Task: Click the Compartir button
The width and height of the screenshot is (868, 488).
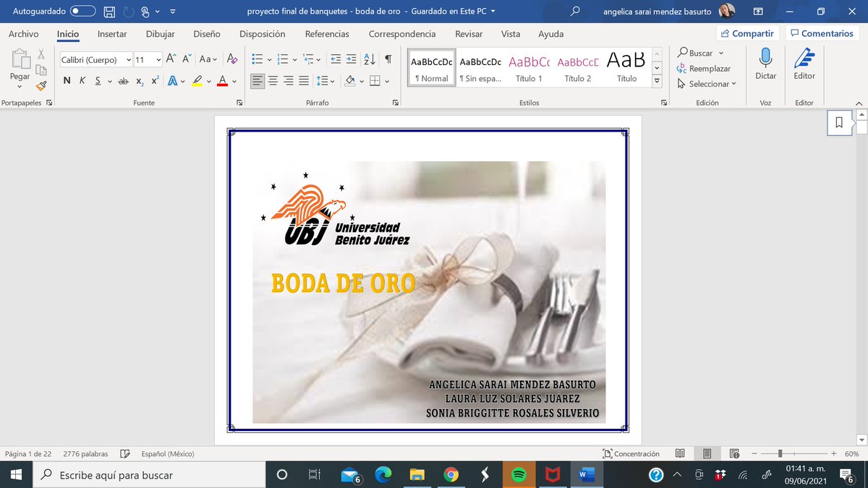Action: click(748, 33)
